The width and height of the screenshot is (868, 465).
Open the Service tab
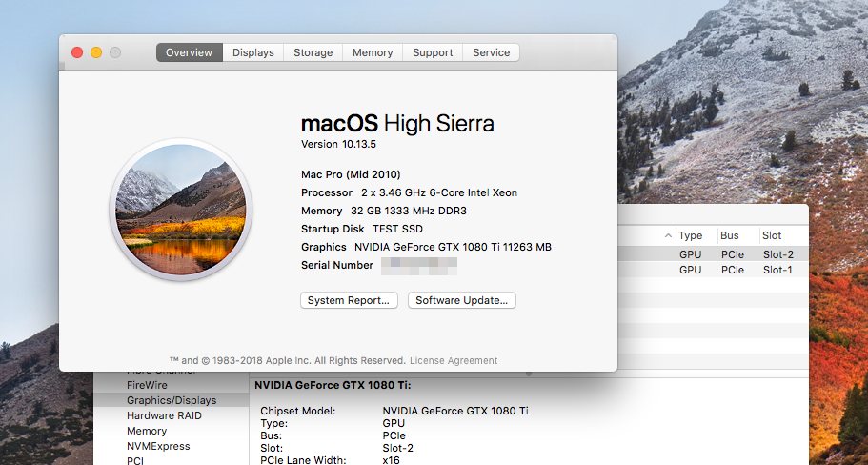point(491,52)
